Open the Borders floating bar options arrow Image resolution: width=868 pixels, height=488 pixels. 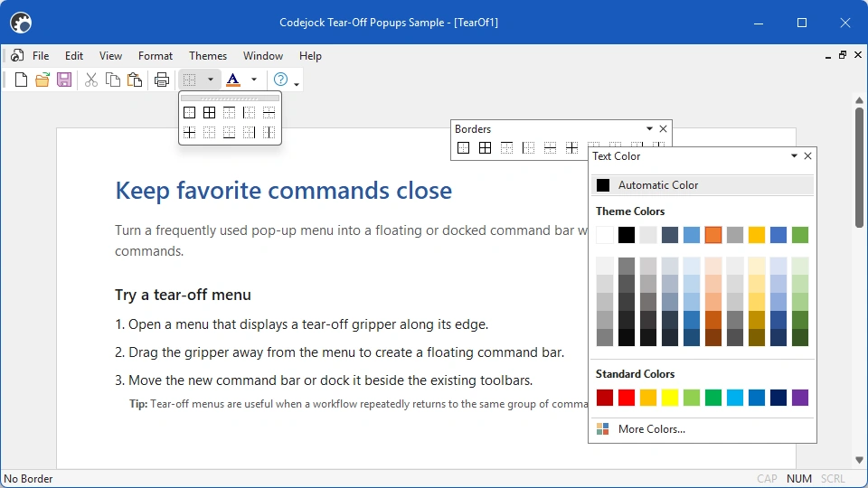649,129
